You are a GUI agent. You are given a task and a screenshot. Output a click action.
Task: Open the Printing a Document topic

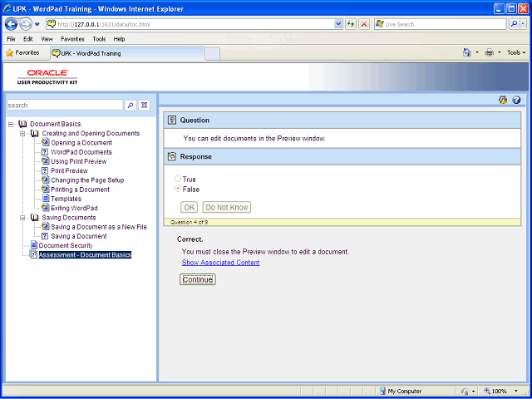point(80,190)
